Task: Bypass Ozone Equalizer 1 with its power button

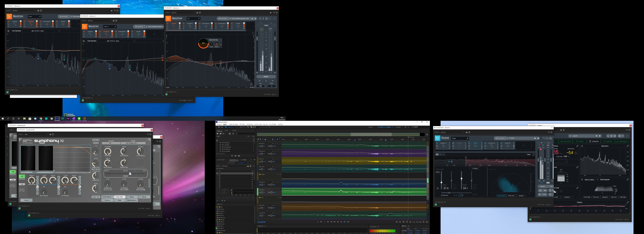Action: [437, 143]
